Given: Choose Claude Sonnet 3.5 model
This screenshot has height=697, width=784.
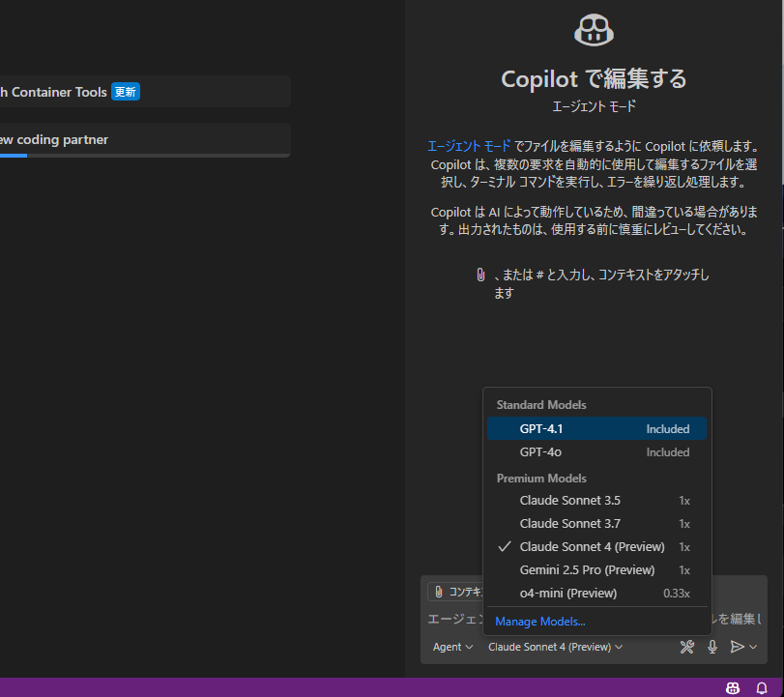Looking at the screenshot, I should 596,501.
